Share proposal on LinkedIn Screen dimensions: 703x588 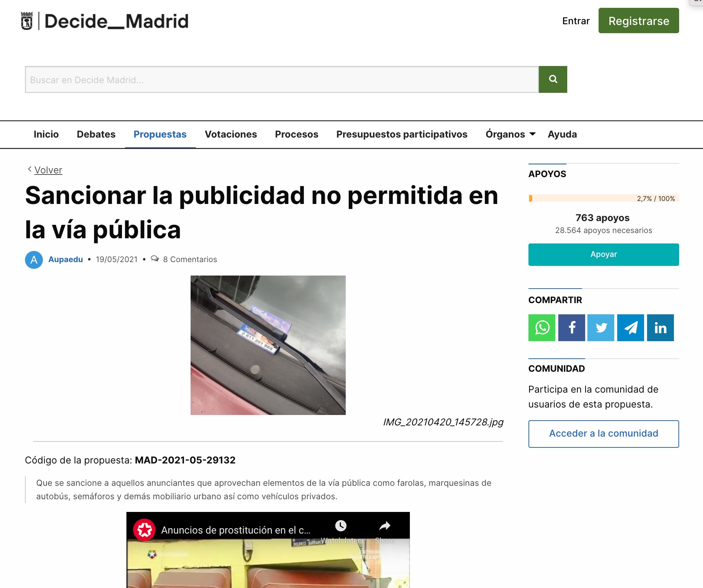tap(660, 328)
